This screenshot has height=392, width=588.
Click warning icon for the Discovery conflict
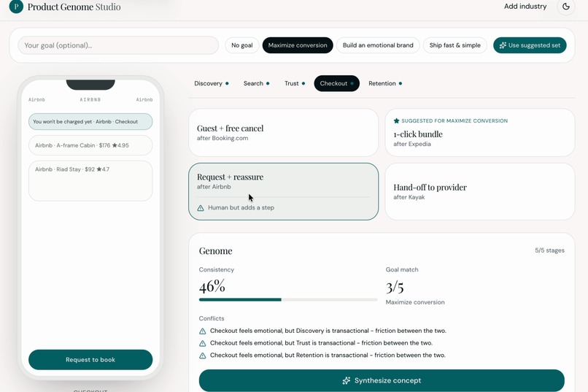click(203, 331)
